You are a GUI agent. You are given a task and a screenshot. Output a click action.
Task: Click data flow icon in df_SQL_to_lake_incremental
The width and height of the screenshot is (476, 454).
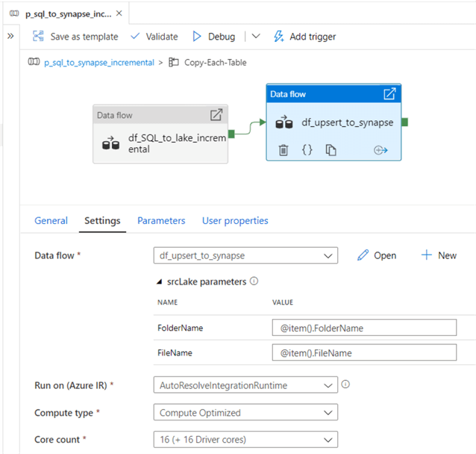tap(111, 143)
